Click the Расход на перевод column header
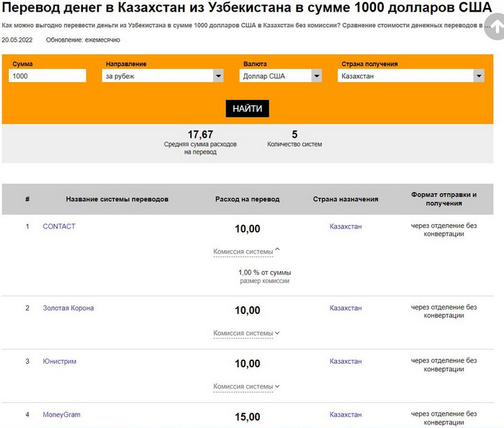504x428 pixels. [x=247, y=199]
